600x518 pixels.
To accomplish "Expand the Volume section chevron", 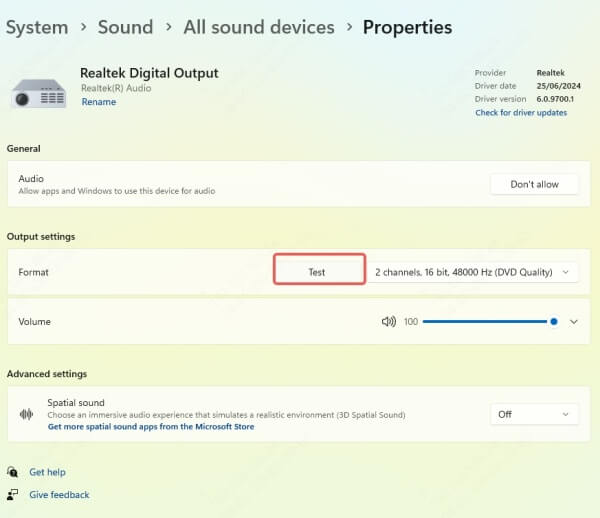I will click(x=574, y=322).
